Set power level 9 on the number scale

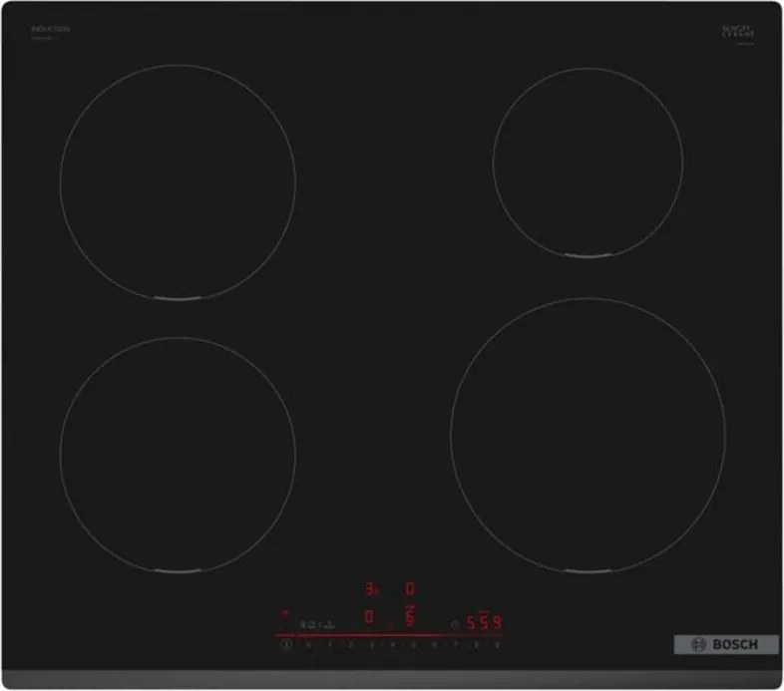click(497, 645)
